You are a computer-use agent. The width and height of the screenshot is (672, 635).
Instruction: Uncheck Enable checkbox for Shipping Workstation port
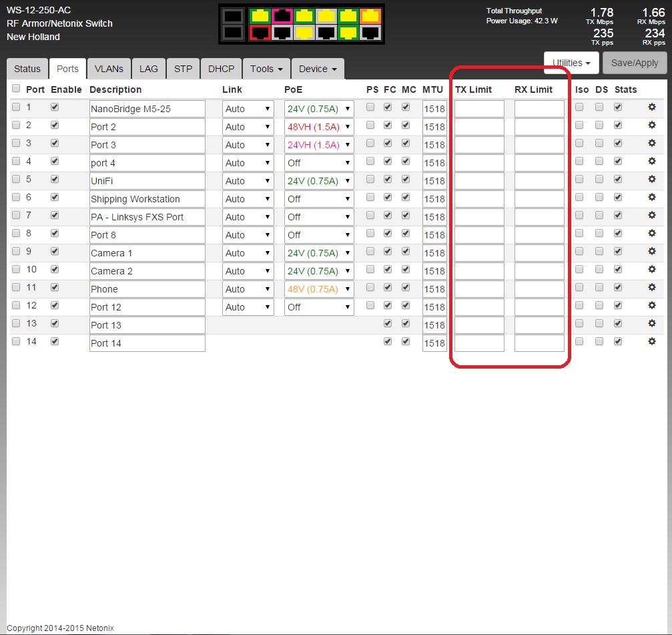[x=55, y=197]
